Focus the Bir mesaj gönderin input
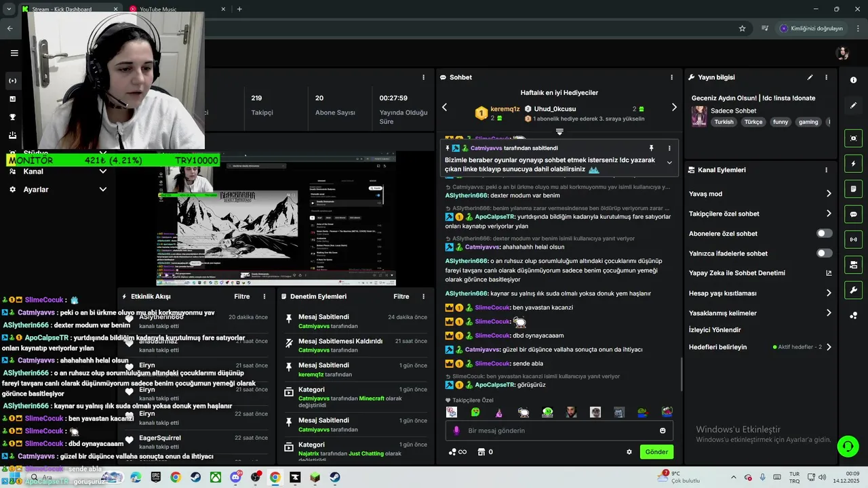868x488 pixels. pyautogui.click(x=559, y=430)
